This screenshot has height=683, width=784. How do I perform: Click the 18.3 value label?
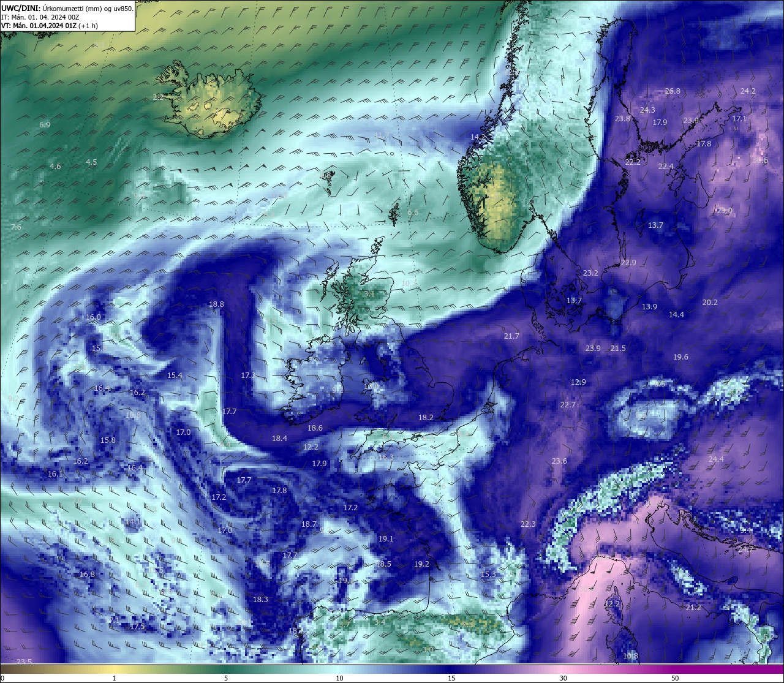tap(260, 600)
